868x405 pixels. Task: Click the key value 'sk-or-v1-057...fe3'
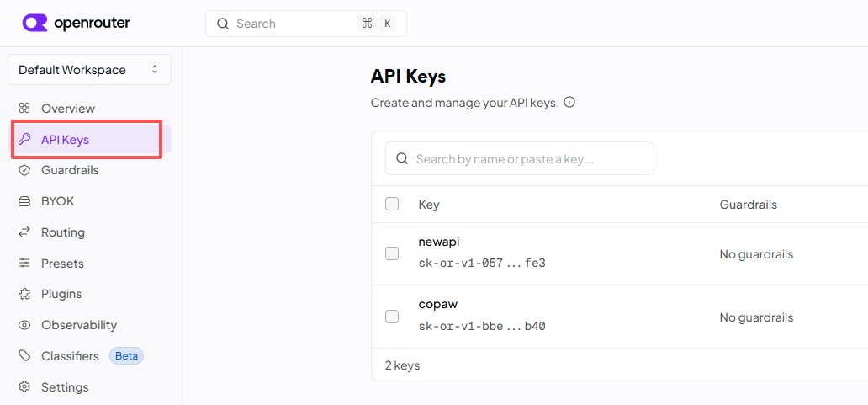click(482, 264)
